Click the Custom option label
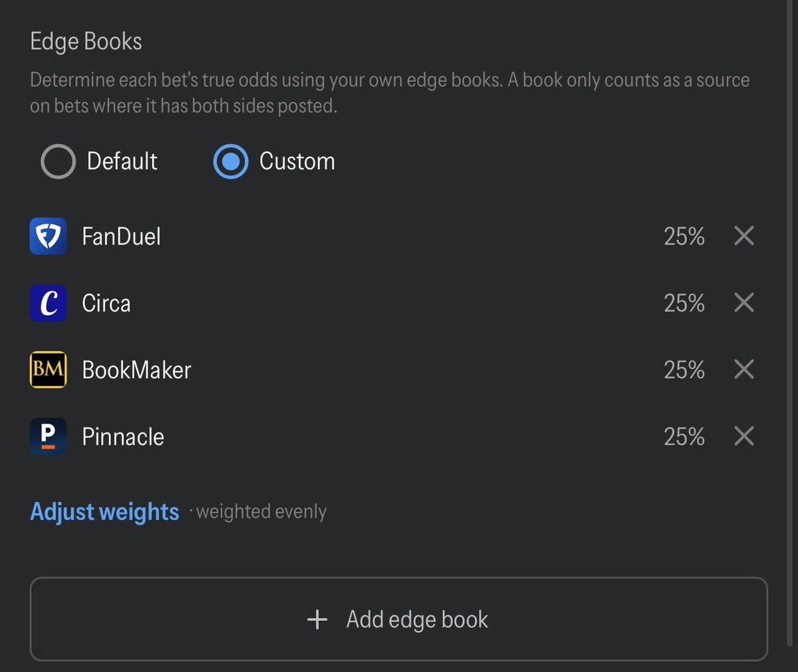Image resolution: width=798 pixels, height=672 pixels. [x=297, y=162]
